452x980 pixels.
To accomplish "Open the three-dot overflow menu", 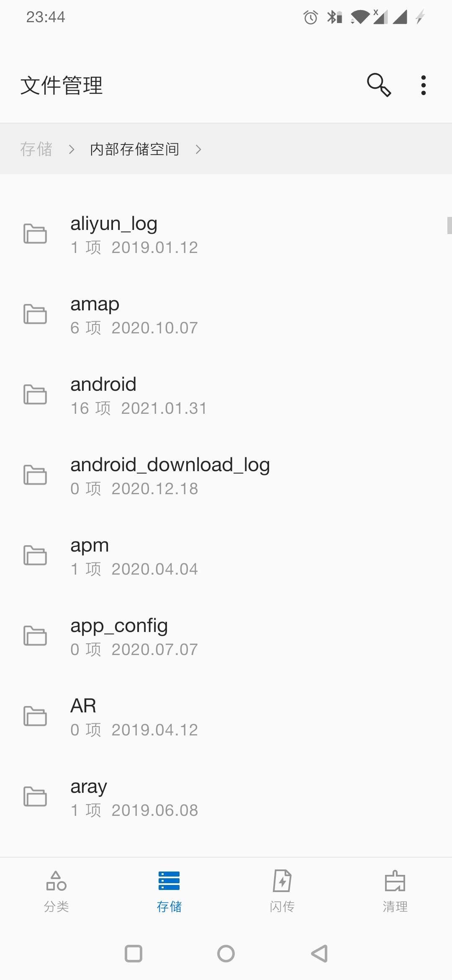I will pyautogui.click(x=424, y=85).
